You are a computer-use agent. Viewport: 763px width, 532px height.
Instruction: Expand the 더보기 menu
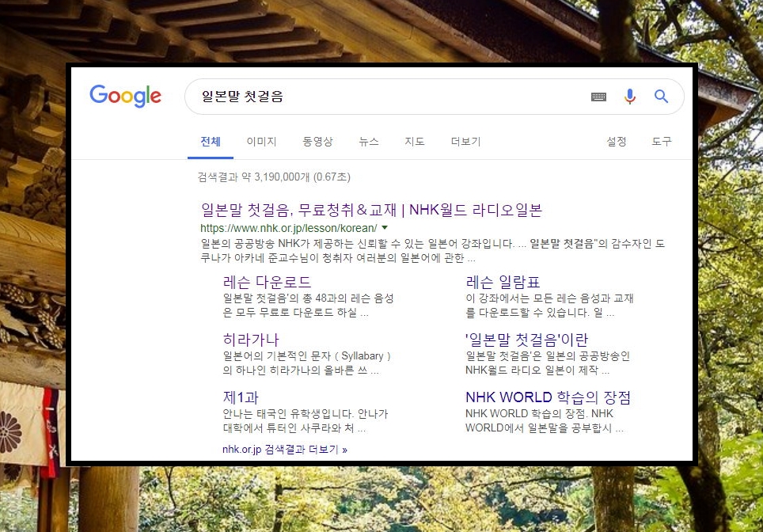pos(465,142)
